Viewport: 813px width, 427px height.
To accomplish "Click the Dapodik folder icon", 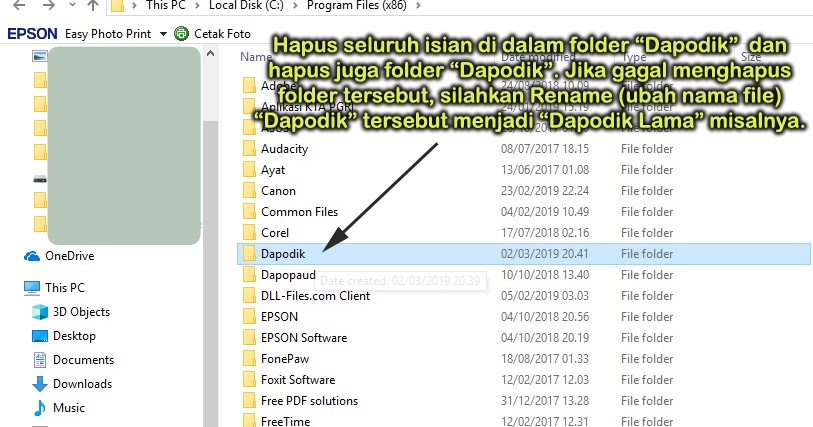I will click(x=249, y=254).
